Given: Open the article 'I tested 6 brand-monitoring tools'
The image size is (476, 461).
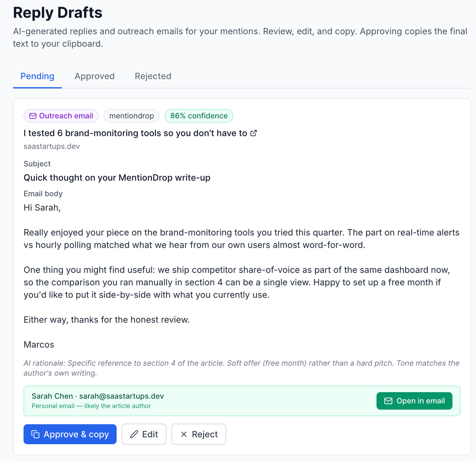Looking at the screenshot, I should (x=135, y=133).
